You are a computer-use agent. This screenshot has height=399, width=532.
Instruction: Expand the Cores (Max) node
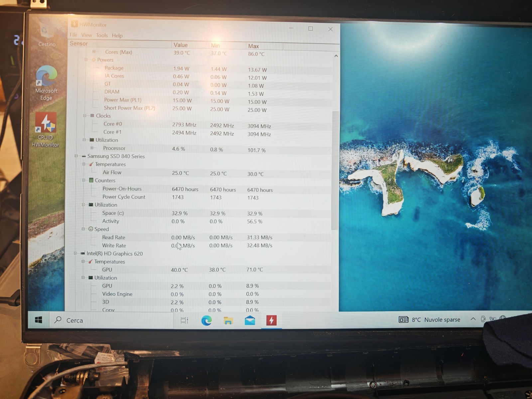coord(94,52)
